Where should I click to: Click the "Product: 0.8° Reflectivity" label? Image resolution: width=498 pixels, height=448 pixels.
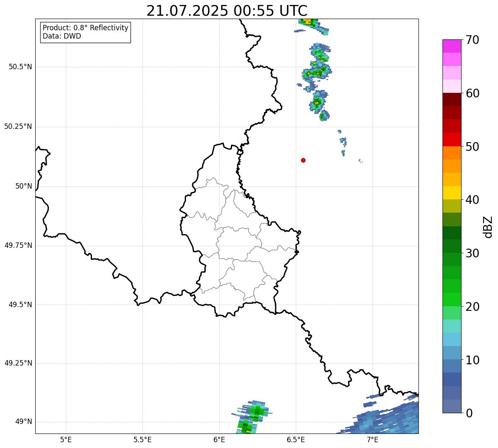[x=86, y=28]
